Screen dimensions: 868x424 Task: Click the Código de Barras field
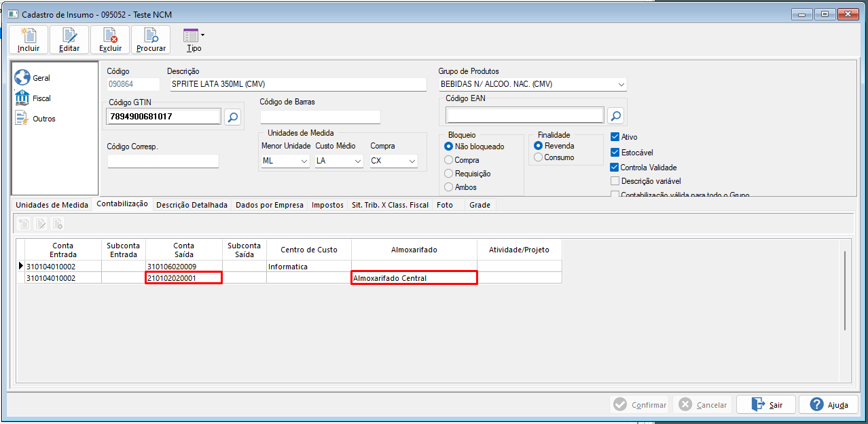coord(321,117)
